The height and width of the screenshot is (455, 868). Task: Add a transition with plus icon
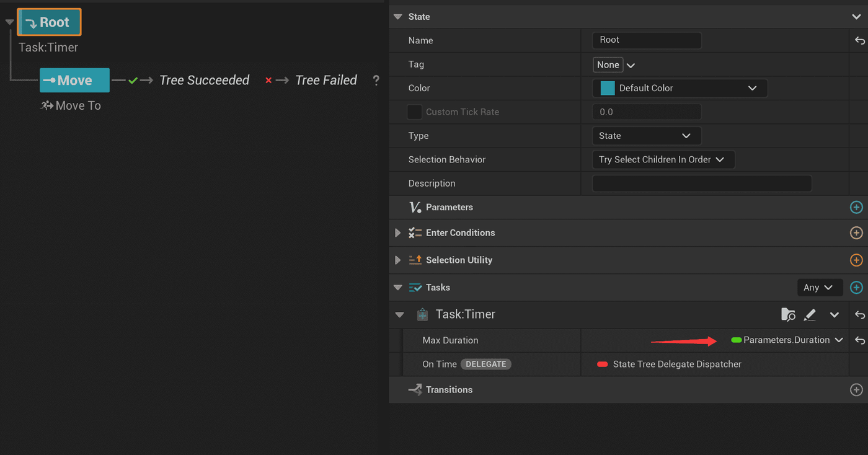(856, 390)
